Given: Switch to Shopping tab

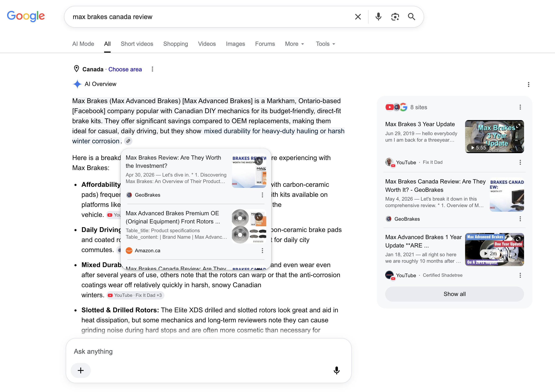Looking at the screenshot, I should 175,44.
